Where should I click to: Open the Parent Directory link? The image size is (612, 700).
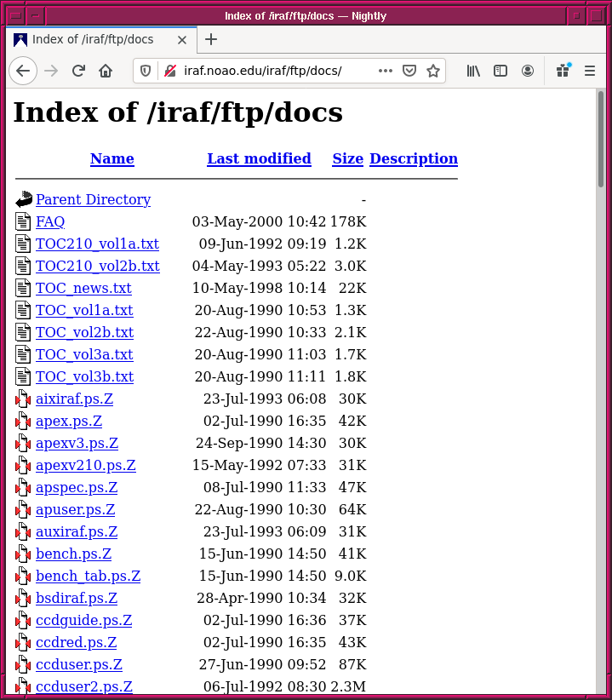(93, 199)
